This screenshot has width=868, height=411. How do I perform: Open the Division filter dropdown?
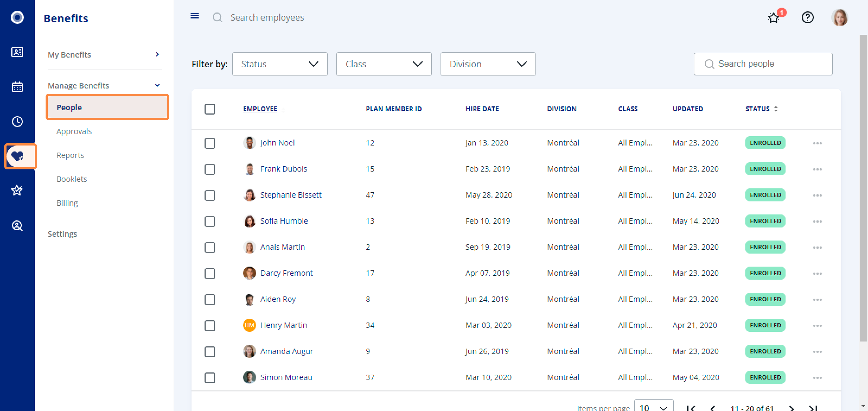coord(488,64)
